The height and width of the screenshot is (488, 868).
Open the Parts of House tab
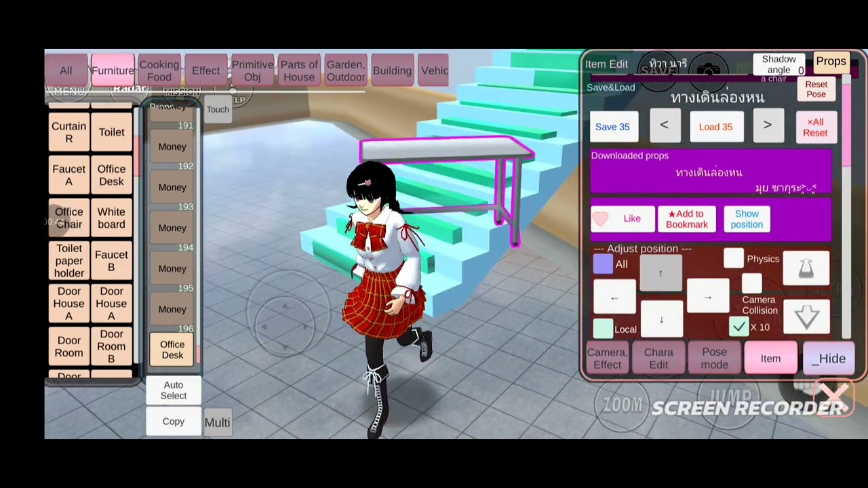[299, 70]
